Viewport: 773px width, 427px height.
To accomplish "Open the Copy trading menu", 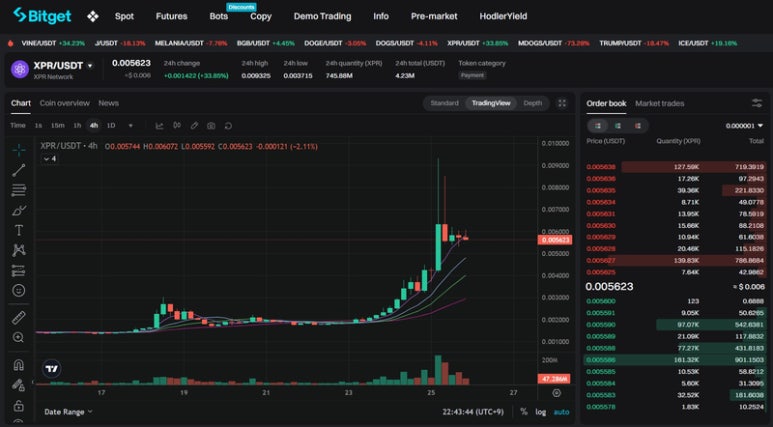I will 261,16.
